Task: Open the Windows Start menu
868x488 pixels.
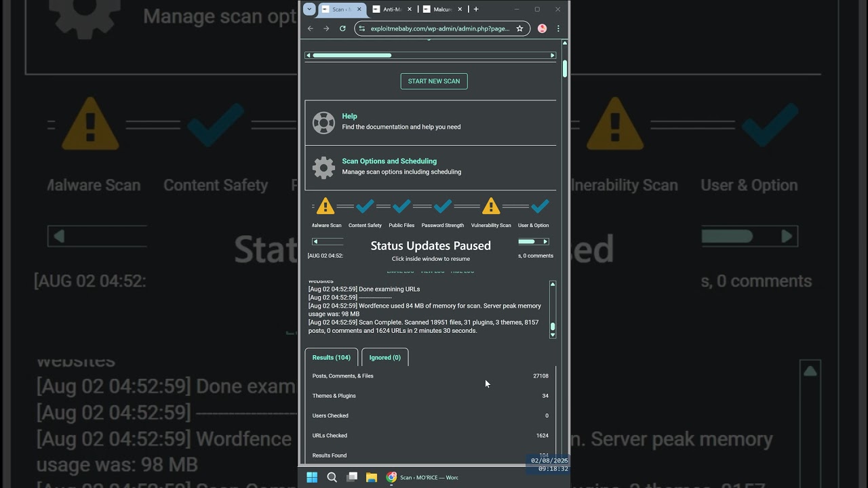Action: [312, 477]
